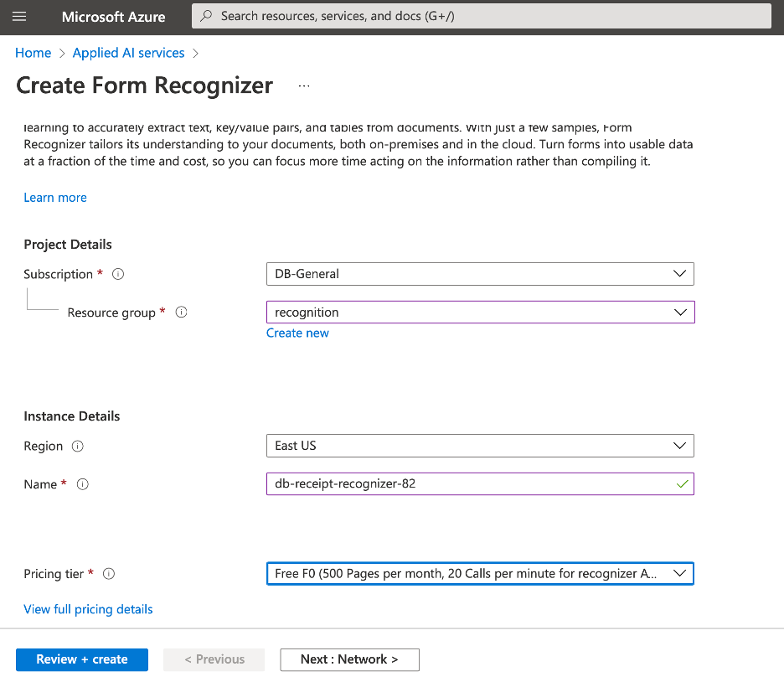Image resolution: width=784 pixels, height=682 pixels.
Task: Open the Pricing tier dropdown
Action: tap(480, 573)
